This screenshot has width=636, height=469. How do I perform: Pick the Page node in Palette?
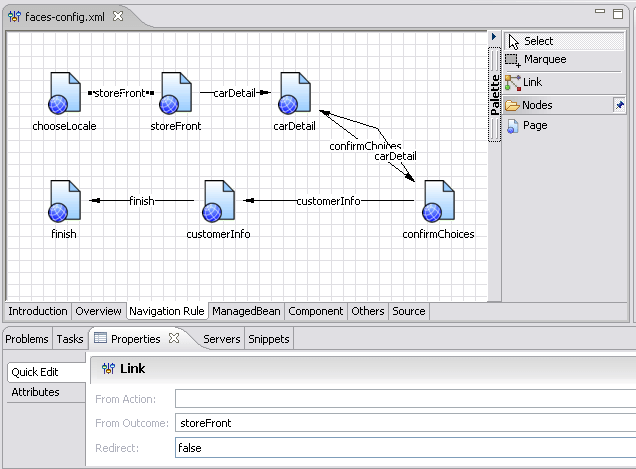coord(527,126)
